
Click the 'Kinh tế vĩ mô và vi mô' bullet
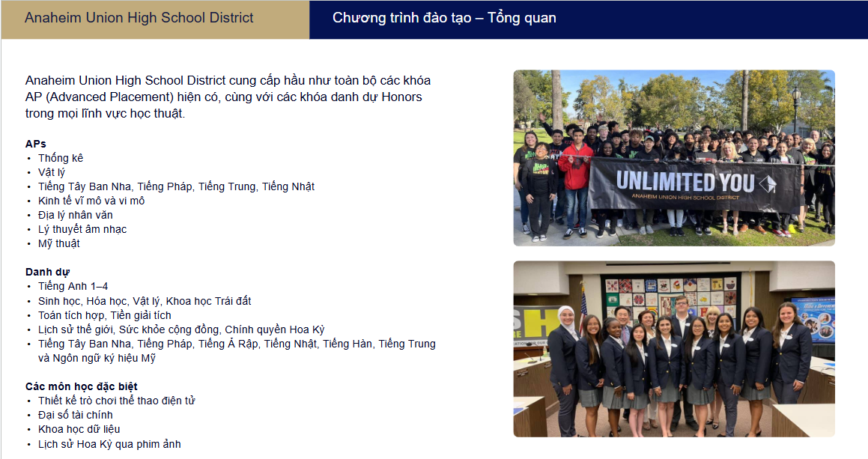point(91,201)
